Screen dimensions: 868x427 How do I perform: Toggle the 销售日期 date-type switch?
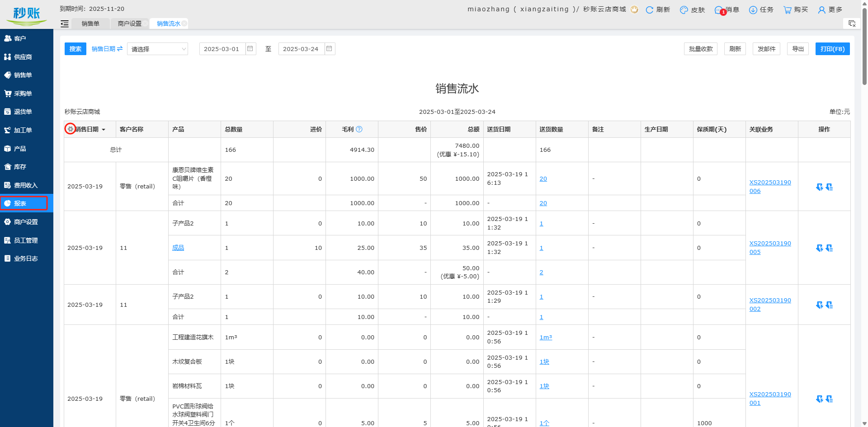click(x=107, y=49)
